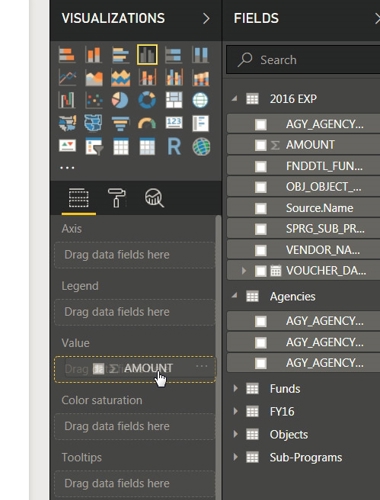Click the Color saturation field well

click(134, 427)
